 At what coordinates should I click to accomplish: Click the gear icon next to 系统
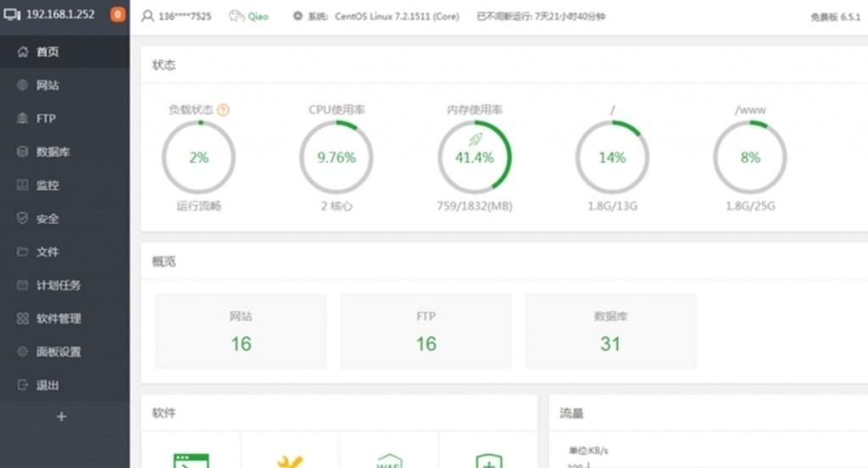pyautogui.click(x=298, y=16)
